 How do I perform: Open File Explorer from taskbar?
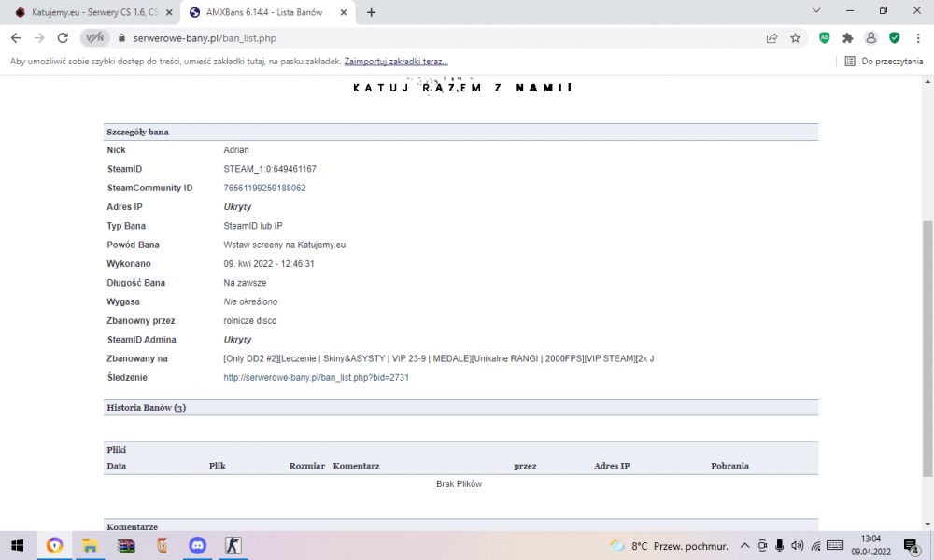tap(90, 545)
